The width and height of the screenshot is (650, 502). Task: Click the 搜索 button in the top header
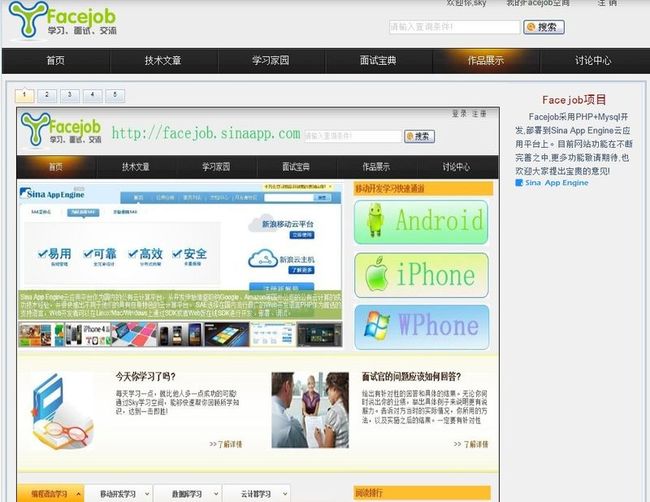[x=543, y=27]
